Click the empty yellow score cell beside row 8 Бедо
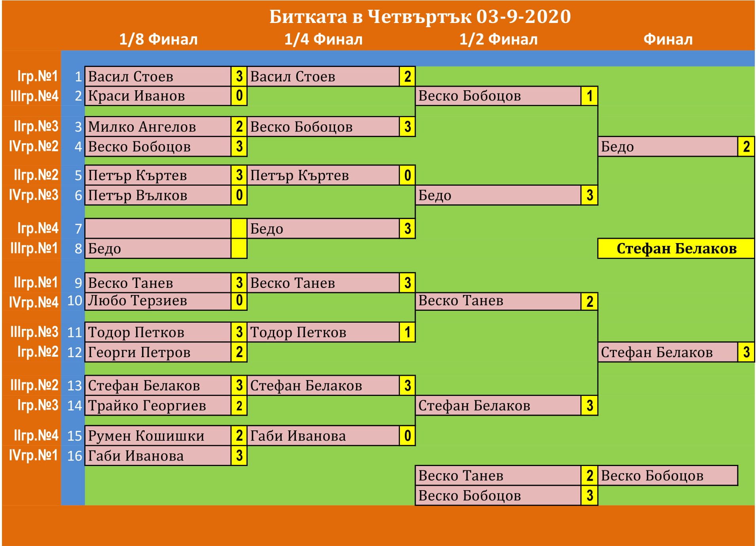This screenshot has height=546, width=756. click(x=239, y=249)
